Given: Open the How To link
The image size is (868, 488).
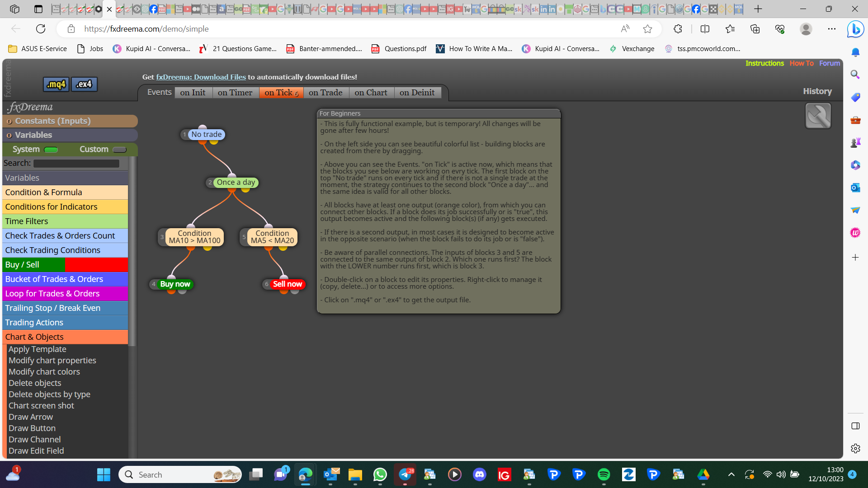Looking at the screenshot, I should 802,63.
